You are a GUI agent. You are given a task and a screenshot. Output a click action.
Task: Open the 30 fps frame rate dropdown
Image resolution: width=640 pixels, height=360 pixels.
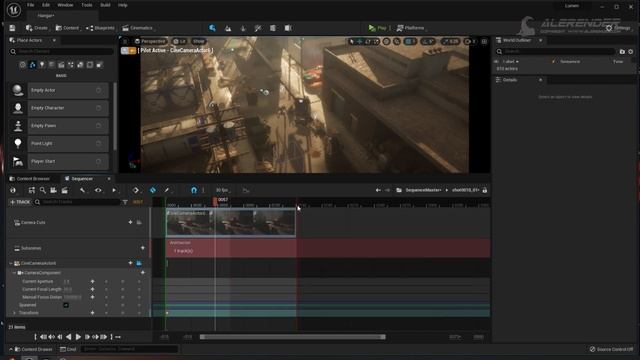coord(222,190)
